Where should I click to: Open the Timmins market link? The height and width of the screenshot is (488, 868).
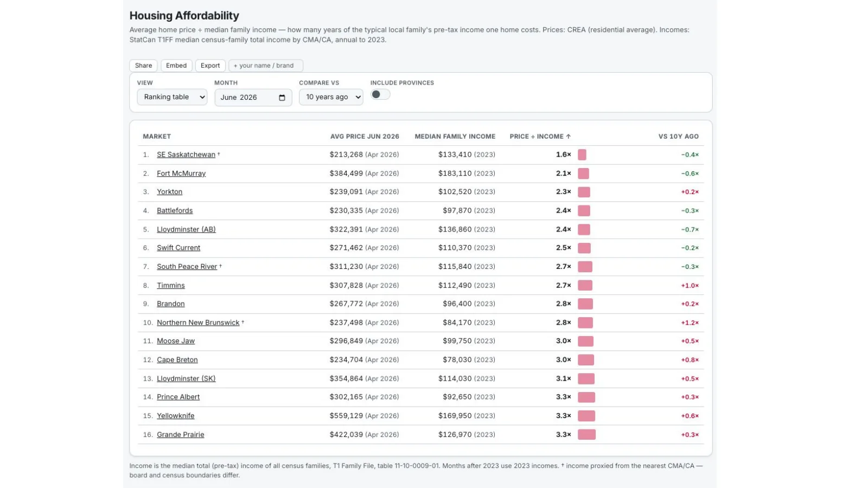(x=171, y=285)
